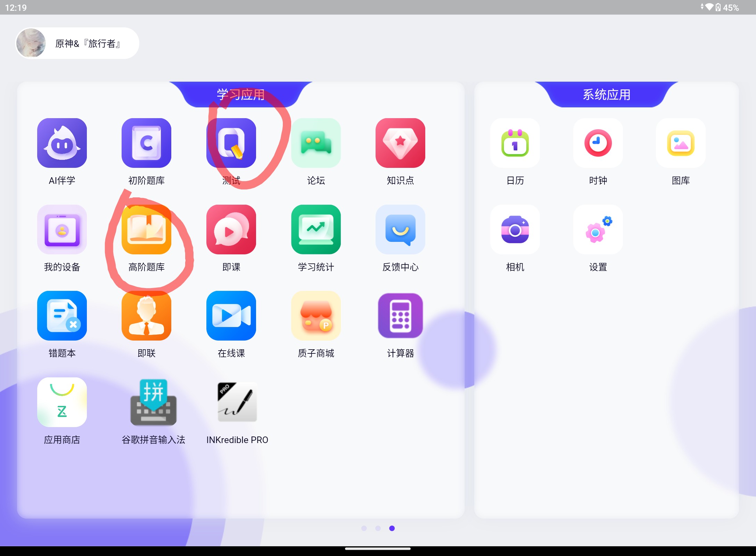Launch the 计算器 calculator
The height and width of the screenshot is (556, 756).
click(400, 316)
